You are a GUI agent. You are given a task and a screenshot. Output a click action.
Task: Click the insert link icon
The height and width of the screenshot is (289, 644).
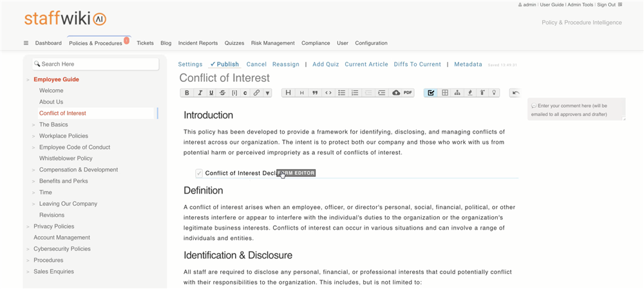coord(256,93)
